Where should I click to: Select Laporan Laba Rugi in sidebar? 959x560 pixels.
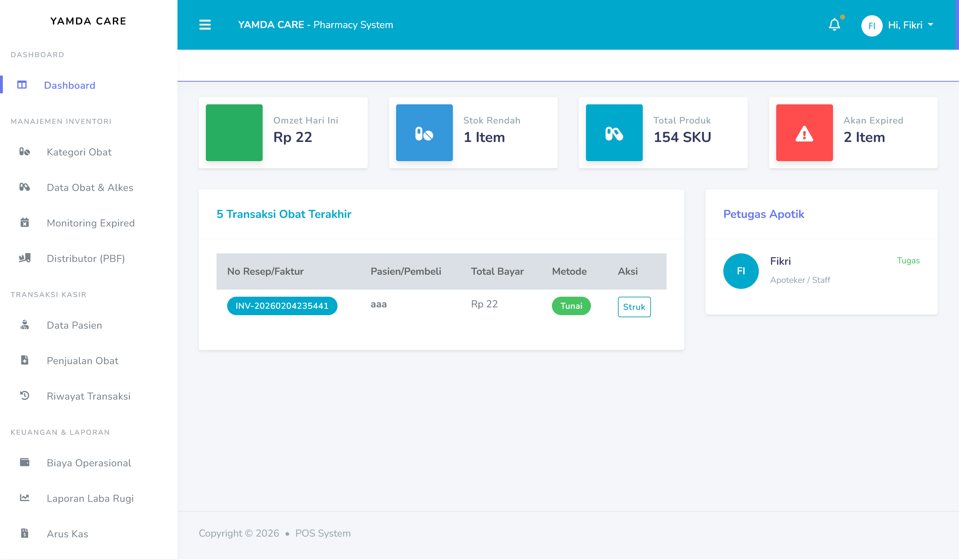[x=90, y=498]
